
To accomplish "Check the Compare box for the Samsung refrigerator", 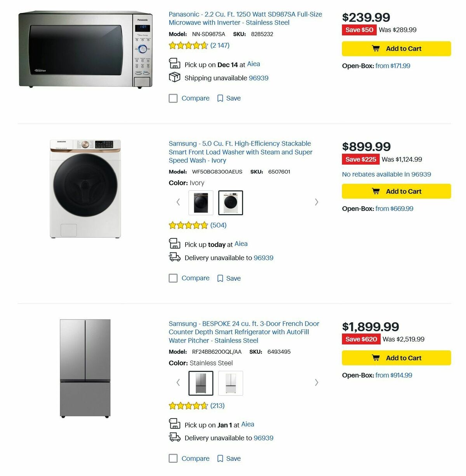I will point(173,458).
